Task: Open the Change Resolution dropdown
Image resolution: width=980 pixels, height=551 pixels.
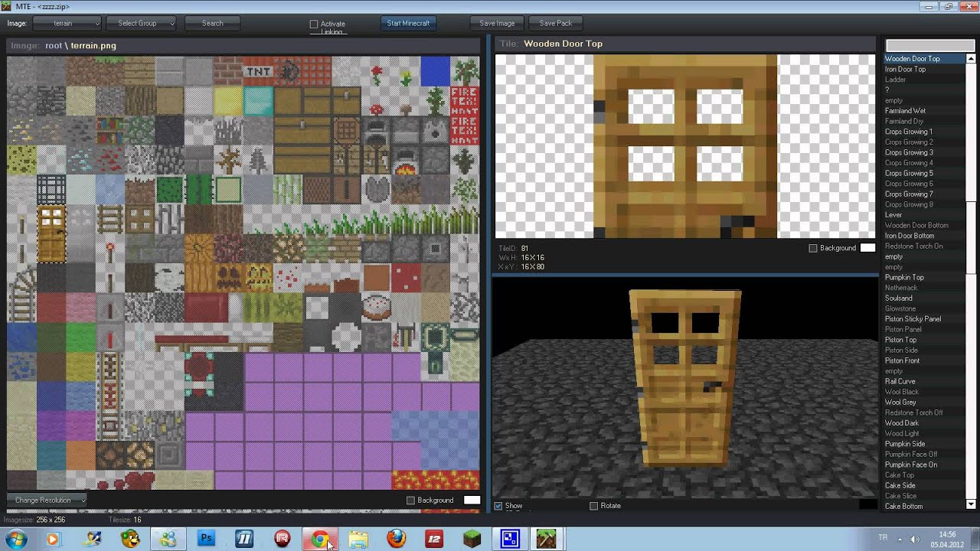Action: [47, 500]
